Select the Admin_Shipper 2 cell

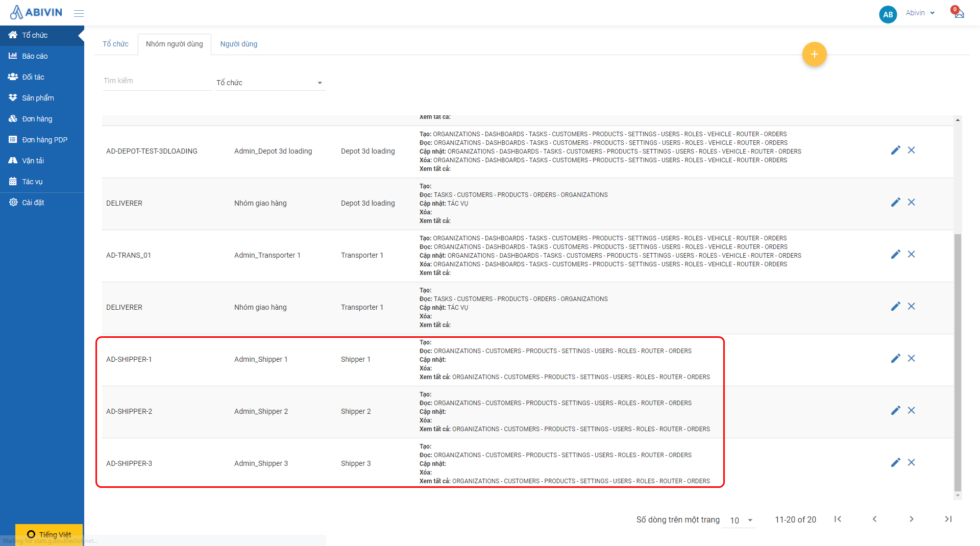click(261, 412)
